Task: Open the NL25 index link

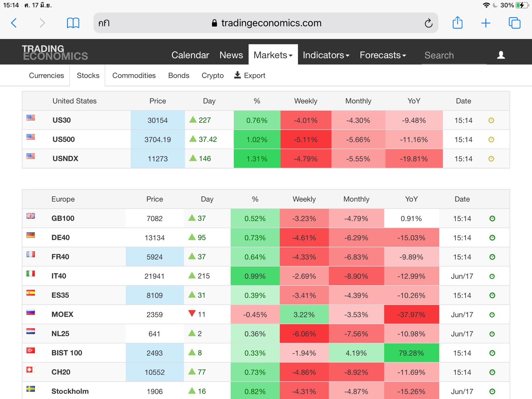Action: click(x=60, y=334)
